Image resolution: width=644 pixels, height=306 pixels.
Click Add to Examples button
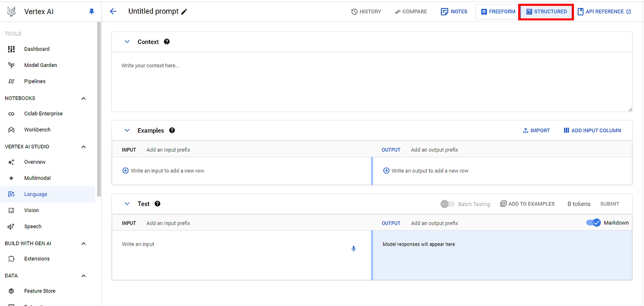pos(527,204)
